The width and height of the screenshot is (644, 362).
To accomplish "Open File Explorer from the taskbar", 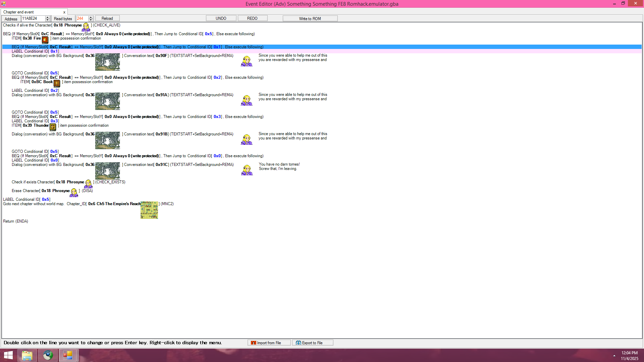I will (x=27, y=355).
